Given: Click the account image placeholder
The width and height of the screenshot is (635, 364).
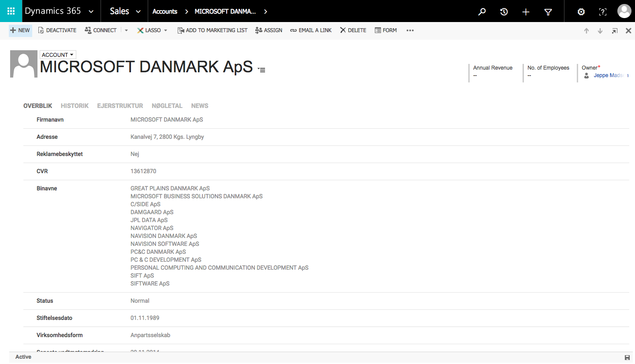Looking at the screenshot, I should tap(24, 64).
